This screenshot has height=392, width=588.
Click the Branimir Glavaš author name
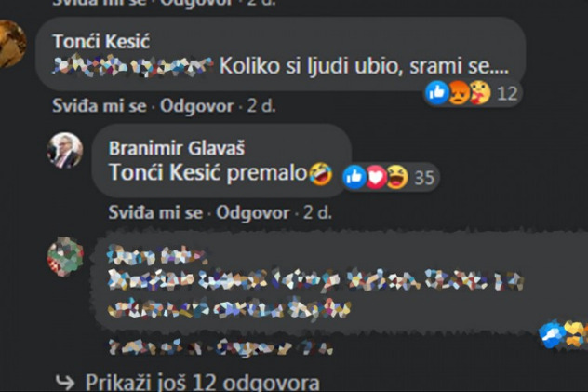point(177,148)
